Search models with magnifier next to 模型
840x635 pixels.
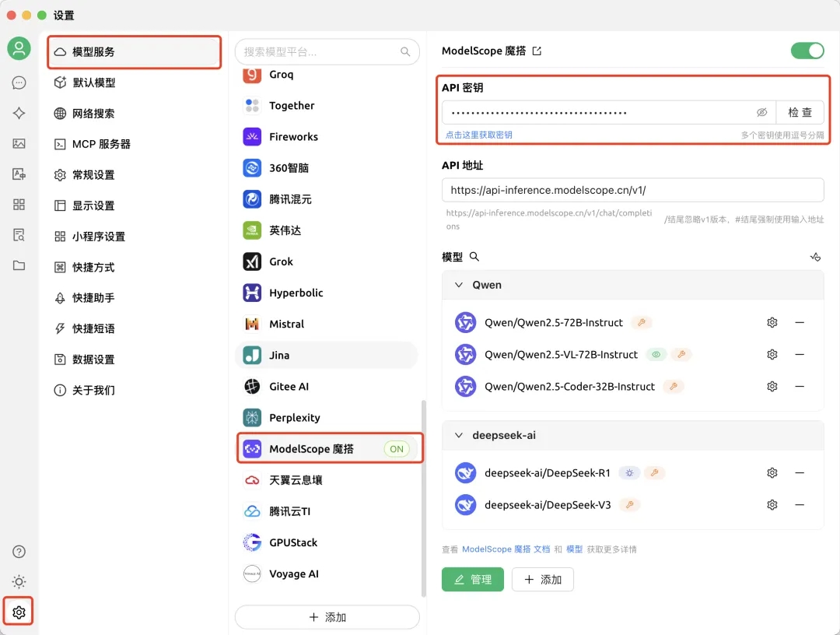tap(474, 257)
